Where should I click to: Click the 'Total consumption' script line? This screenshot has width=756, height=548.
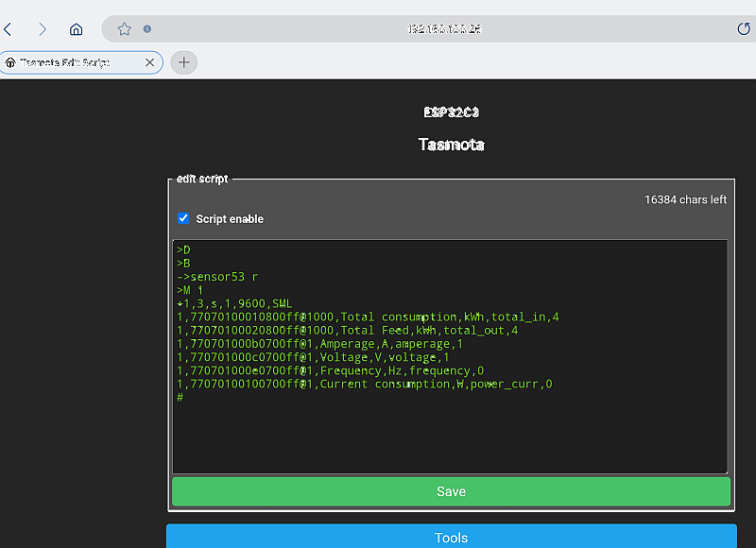tap(368, 317)
